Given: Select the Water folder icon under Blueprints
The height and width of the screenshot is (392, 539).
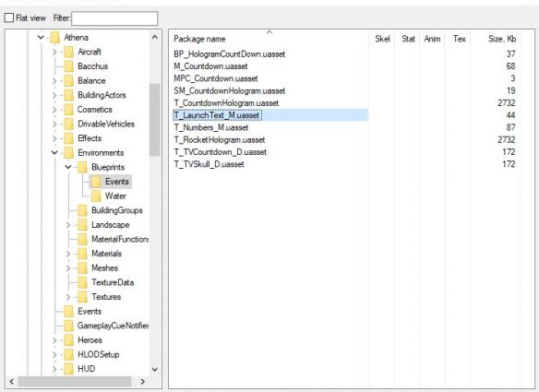Looking at the screenshot, I should point(96,196).
